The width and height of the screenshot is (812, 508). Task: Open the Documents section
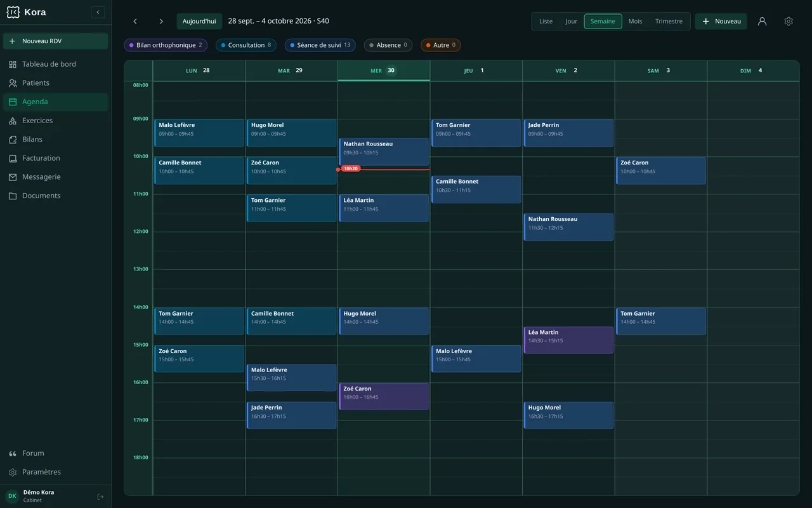tap(56, 196)
